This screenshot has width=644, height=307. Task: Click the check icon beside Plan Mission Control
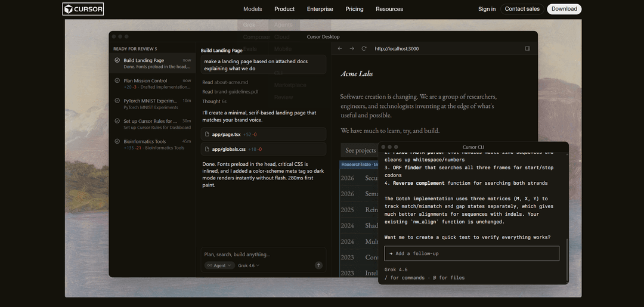(117, 81)
